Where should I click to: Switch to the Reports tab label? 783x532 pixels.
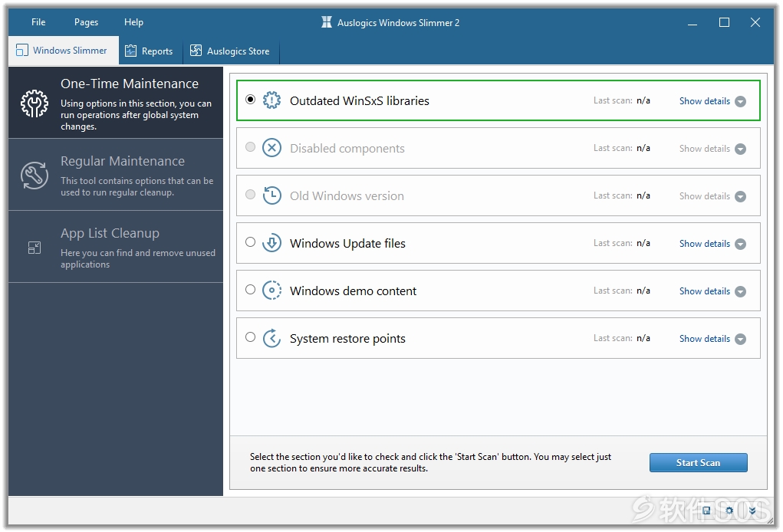157,51
